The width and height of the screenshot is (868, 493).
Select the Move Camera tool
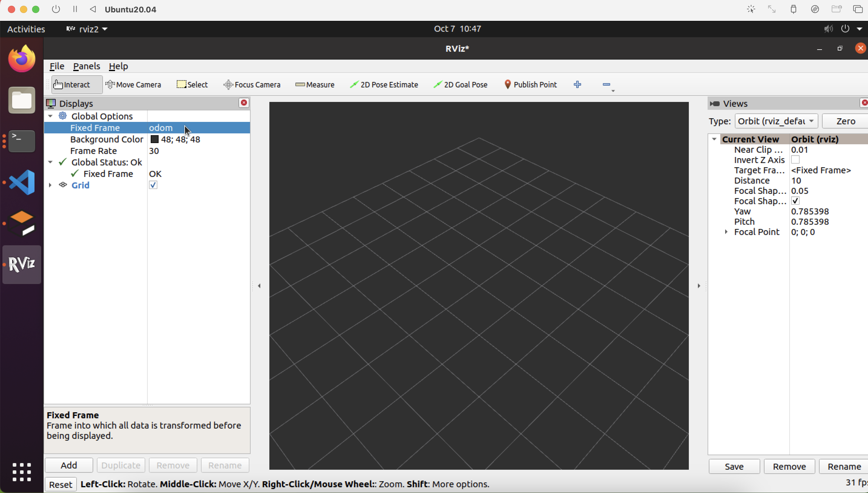(x=133, y=84)
